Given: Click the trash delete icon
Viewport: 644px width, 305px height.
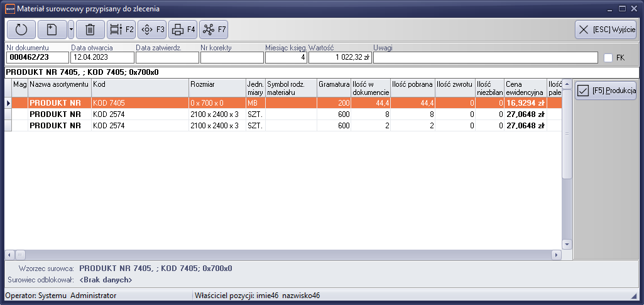Looking at the screenshot, I should click(x=90, y=30).
